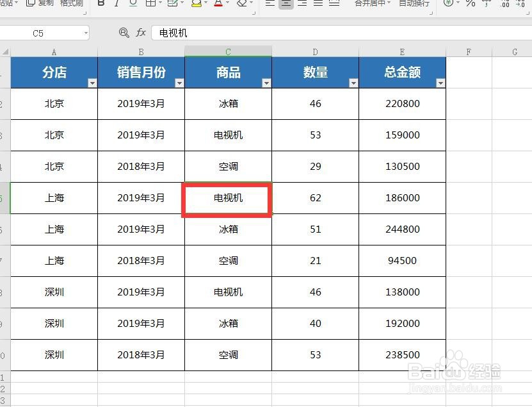The height and width of the screenshot is (407, 532).
Task: Open the 销售月份 column filter dropdown
Action: pos(179,83)
